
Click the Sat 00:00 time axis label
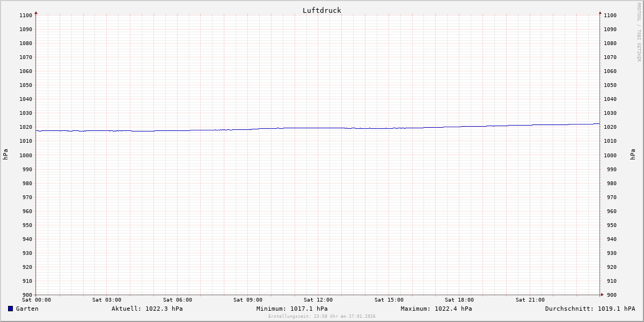point(36,300)
